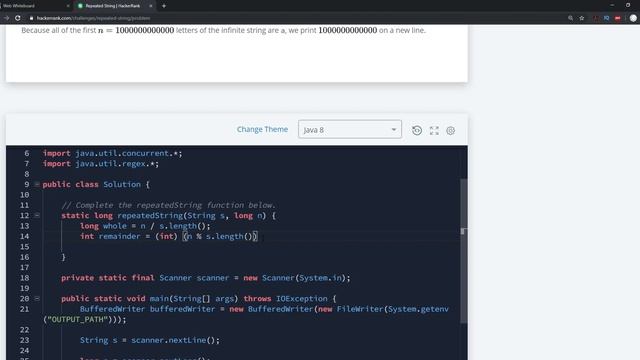Image resolution: width=640 pixels, height=360 pixels.
Task: Click the red extension icon in the toolbar
Action: tap(618, 18)
